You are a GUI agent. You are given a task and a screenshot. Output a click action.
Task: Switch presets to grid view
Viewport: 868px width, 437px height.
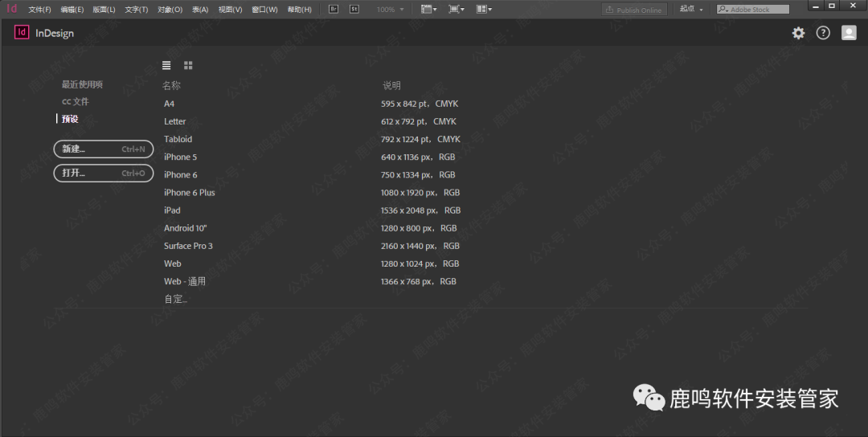tap(188, 65)
